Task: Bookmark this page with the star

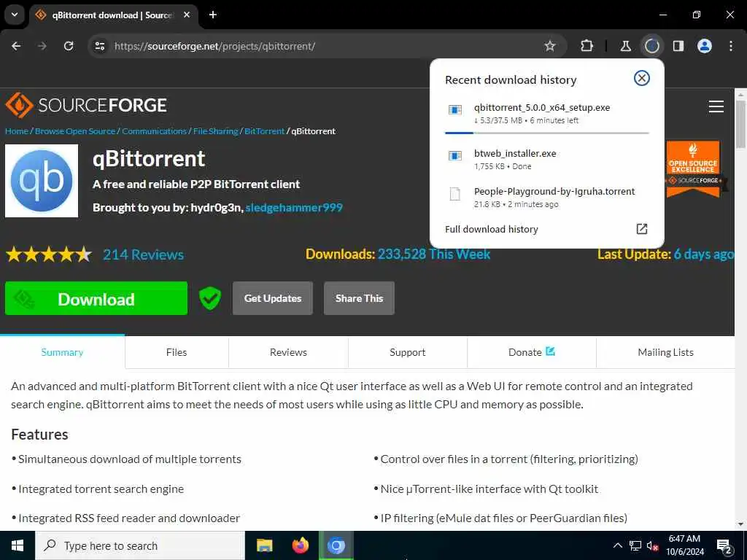Action: pos(550,46)
